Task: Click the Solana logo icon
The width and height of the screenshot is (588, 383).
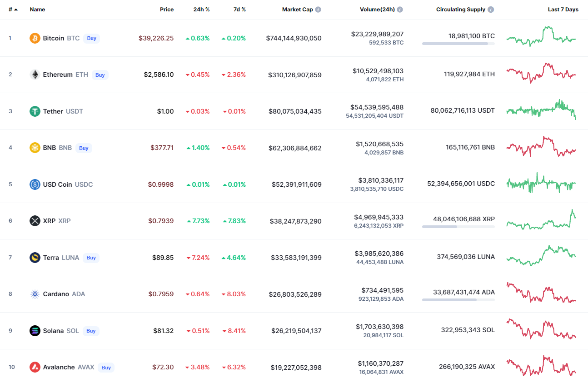Action: click(35, 331)
